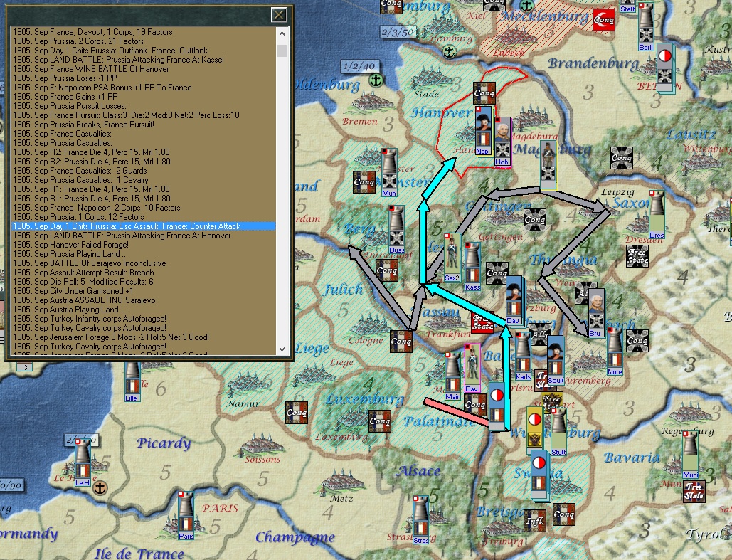Click the Infl marker near Freiburg
732x560 pixels.
[x=534, y=521]
